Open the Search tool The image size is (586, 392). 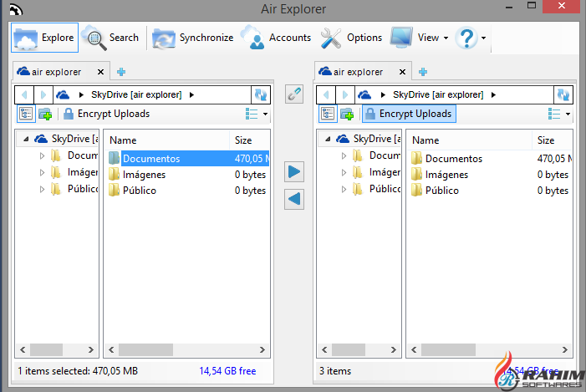110,38
